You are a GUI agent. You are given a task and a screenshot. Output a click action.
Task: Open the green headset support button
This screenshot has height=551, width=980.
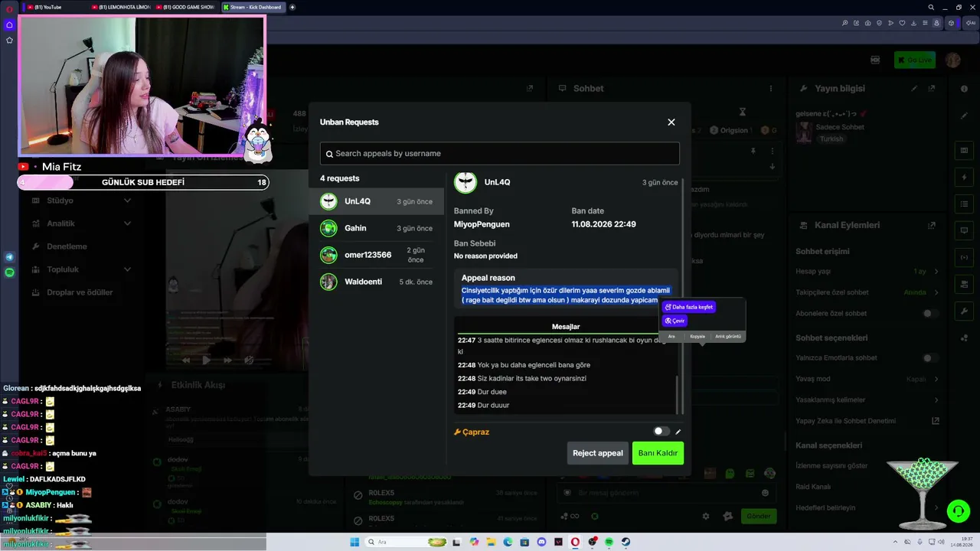tap(957, 510)
